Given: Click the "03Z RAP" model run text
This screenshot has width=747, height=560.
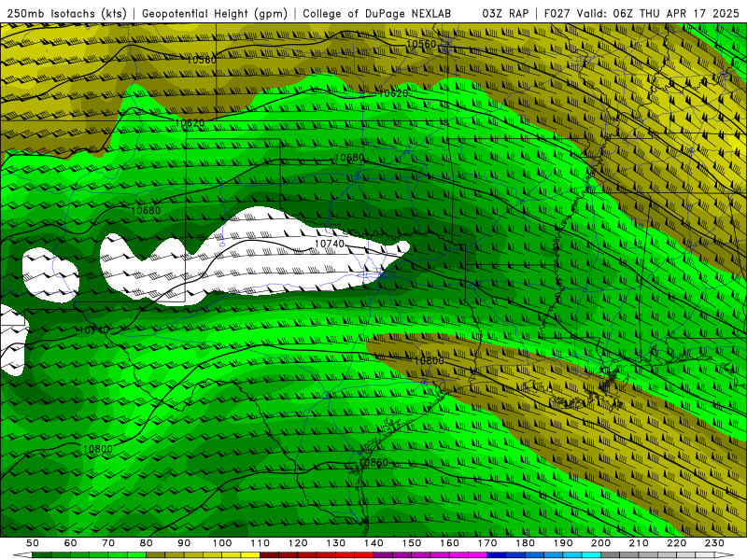Looking at the screenshot, I should [505, 13].
